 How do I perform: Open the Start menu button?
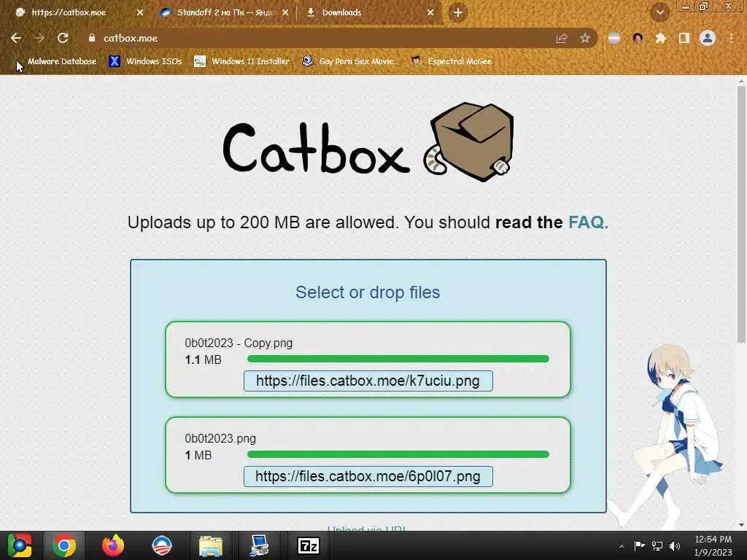point(19,545)
